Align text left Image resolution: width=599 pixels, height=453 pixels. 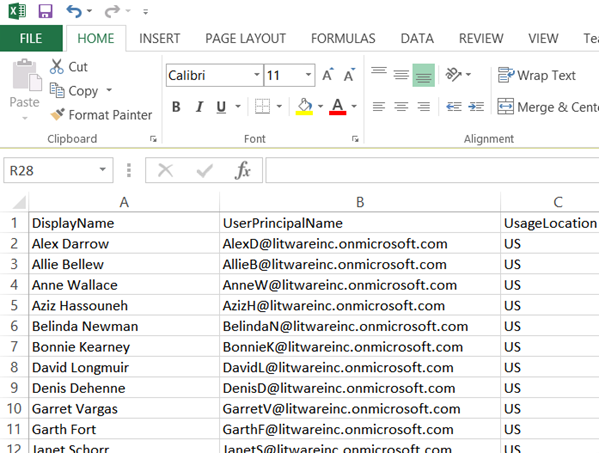(x=379, y=107)
